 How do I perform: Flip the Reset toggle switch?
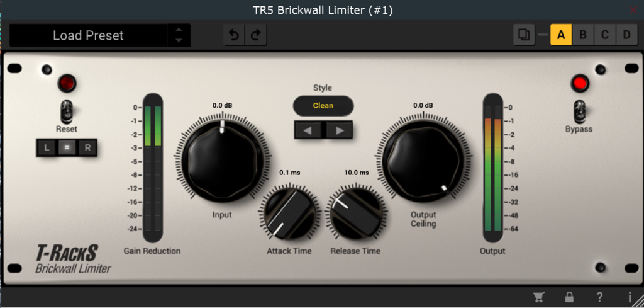click(67, 111)
